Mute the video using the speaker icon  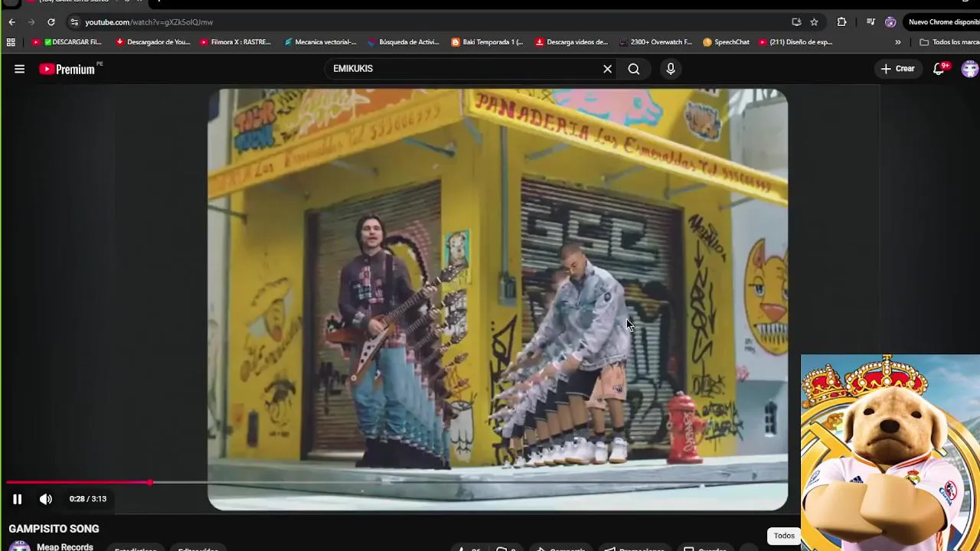(x=46, y=499)
